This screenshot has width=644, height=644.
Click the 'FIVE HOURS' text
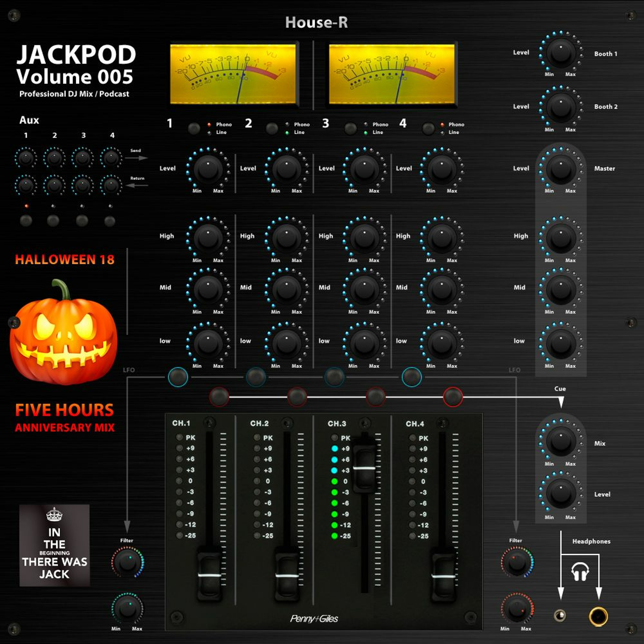coord(65,410)
